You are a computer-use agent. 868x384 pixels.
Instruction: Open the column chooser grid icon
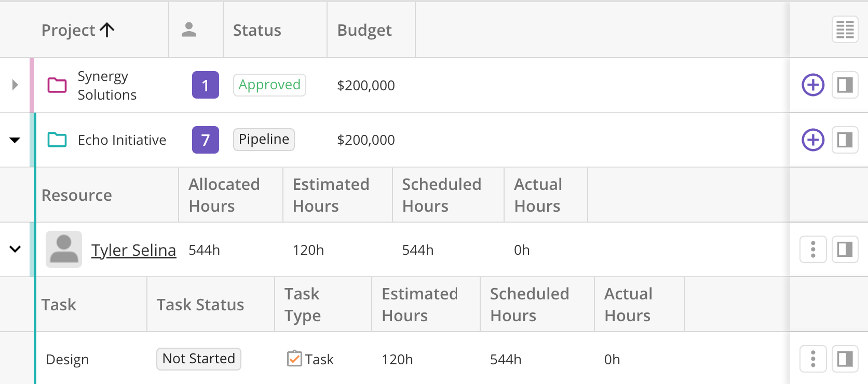(845, 30)
